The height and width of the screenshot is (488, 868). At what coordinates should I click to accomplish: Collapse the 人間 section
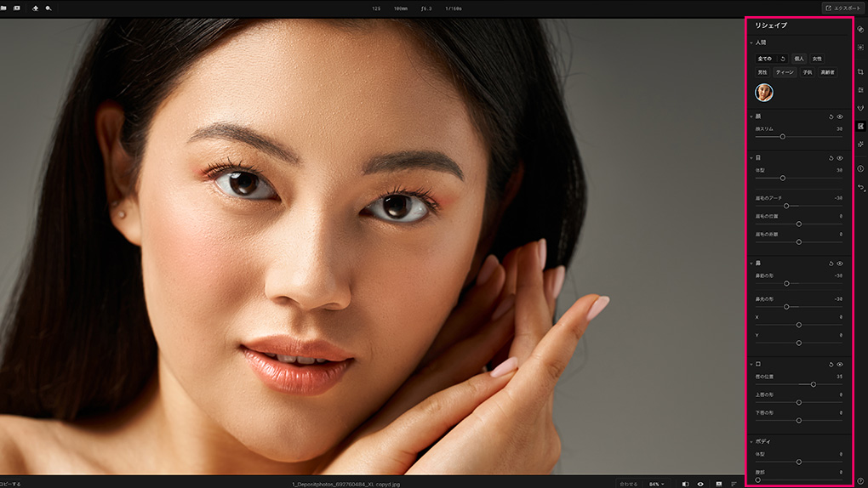pyautogui.click(x=751, y=43)
